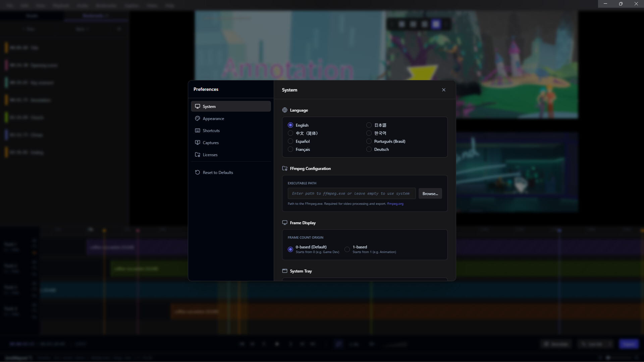The height and width of the screenshot is (362, 644).
Task: Click the monitor icon next to Frame Display
Action: [x=285, y=223]
